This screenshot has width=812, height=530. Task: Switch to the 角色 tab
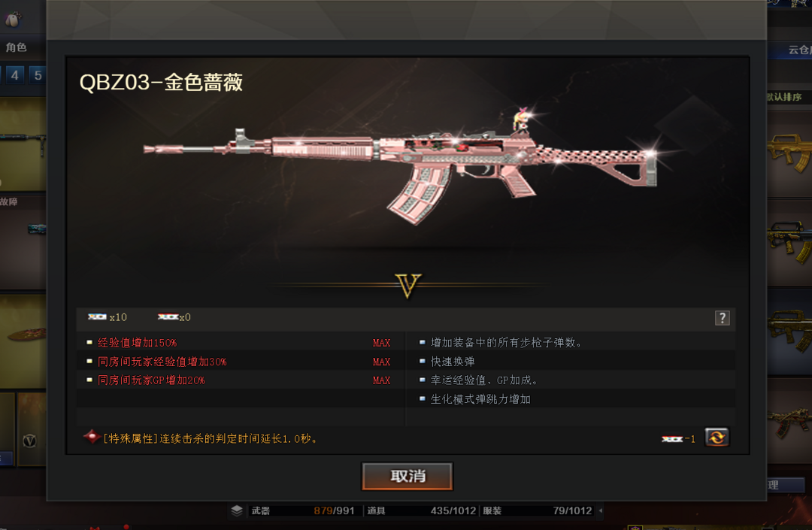[x=16, y=47]
